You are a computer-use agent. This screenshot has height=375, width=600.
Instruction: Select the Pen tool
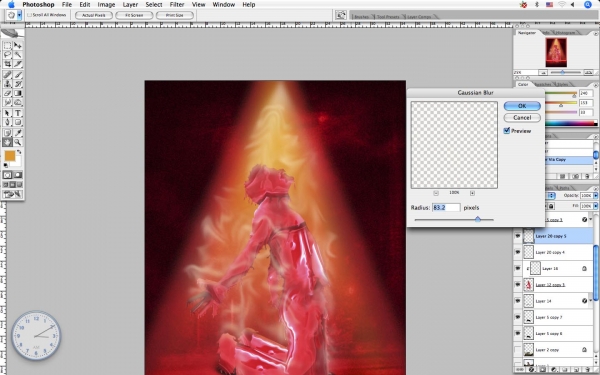7,122
